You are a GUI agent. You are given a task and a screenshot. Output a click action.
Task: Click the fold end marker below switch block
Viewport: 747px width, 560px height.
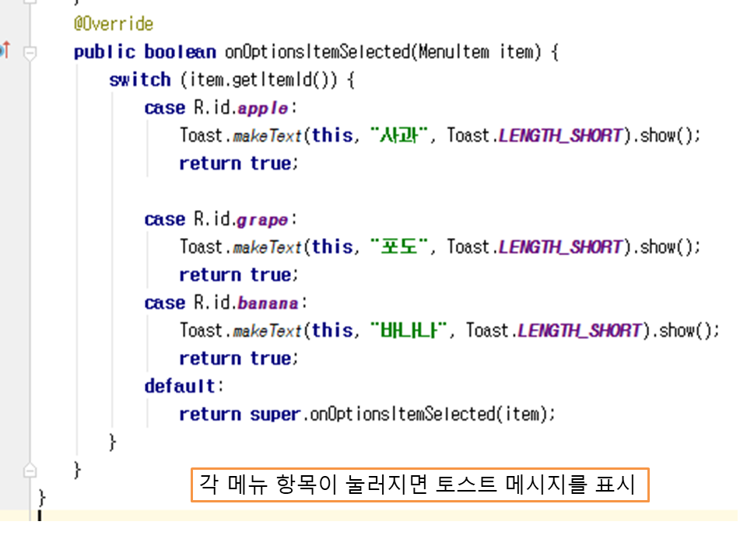click(x=30, y=470)
